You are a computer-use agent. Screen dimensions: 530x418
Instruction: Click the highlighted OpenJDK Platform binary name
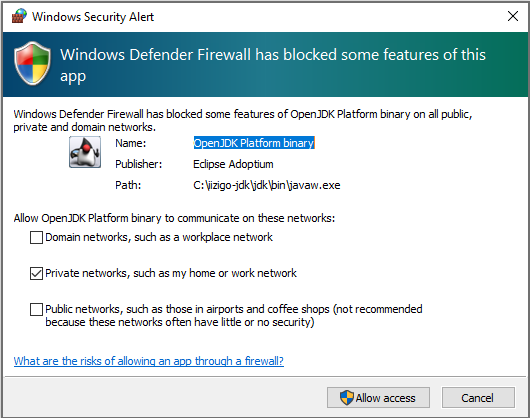click(x=254, y=143)
